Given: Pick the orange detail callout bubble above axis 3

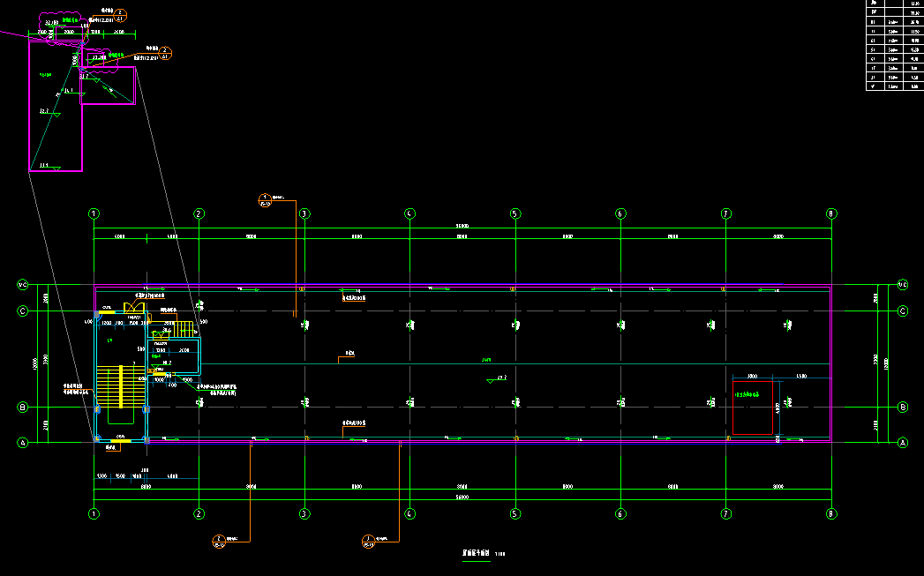Looking at the screenshot, I should [x=263, y=198].
